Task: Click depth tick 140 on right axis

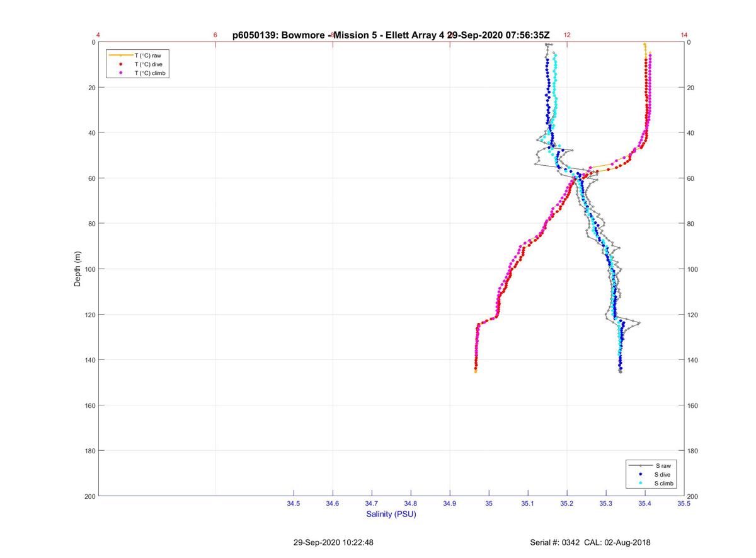Action: [693, 360]
